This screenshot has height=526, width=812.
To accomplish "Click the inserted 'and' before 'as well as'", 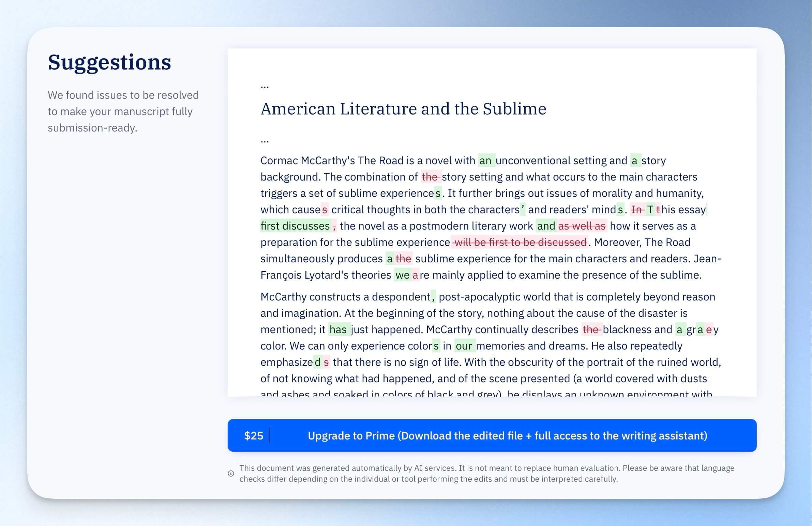I will tap(546, 226).
